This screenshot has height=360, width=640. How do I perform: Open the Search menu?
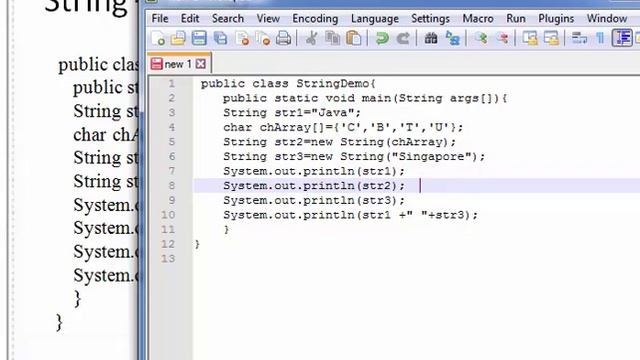[x=228, y=19]
